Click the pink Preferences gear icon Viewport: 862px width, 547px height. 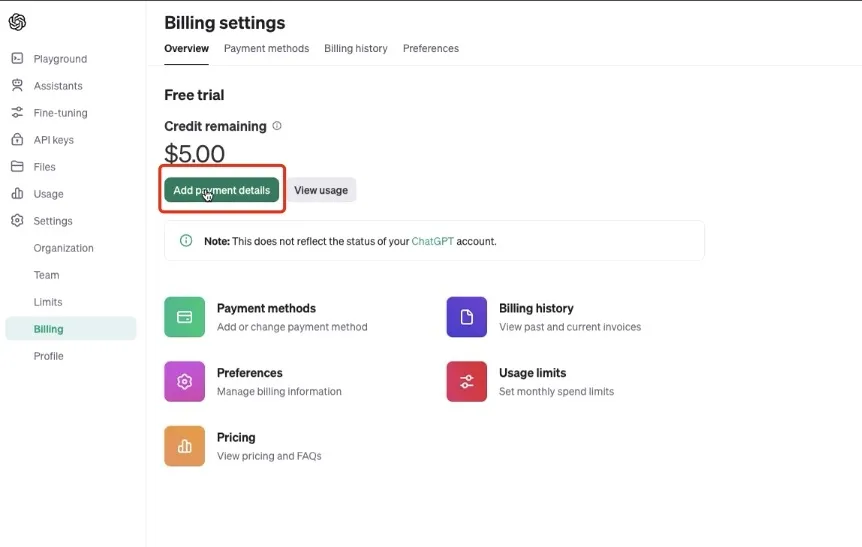184,381
